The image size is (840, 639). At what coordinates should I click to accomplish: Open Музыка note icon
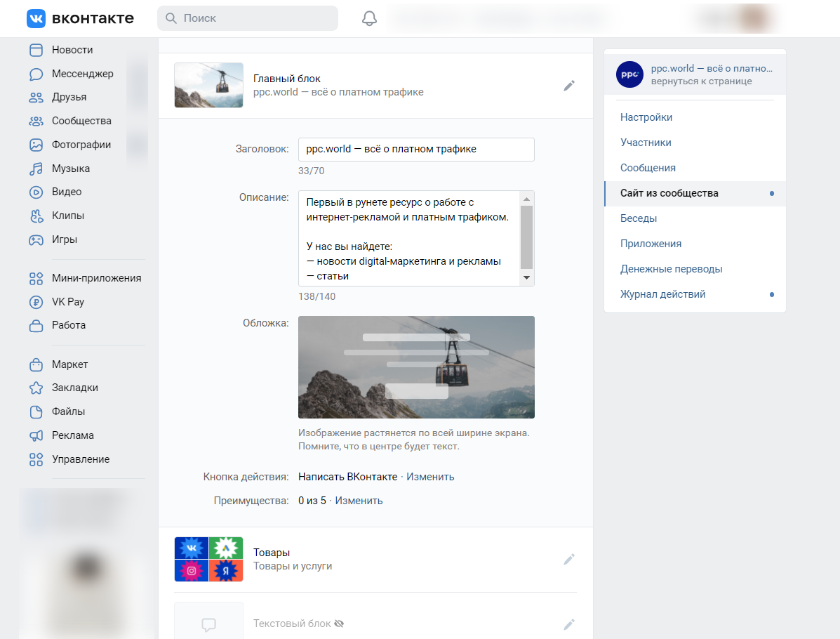click(x=36, y=169)
